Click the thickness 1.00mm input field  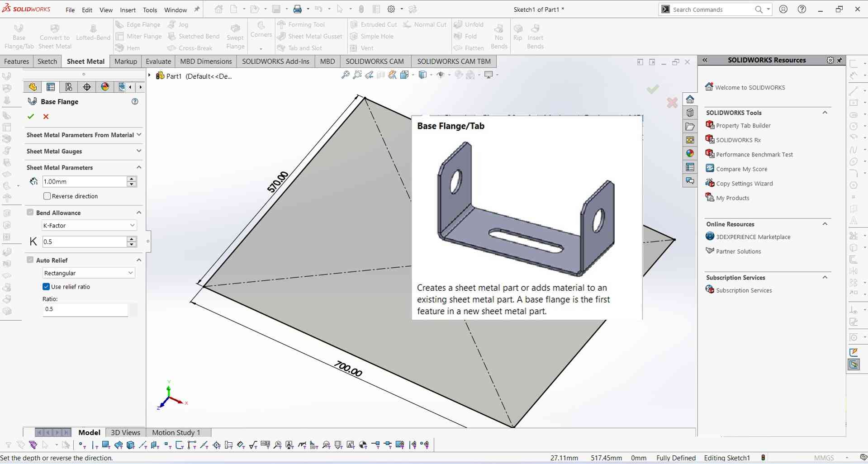[84, 181]
